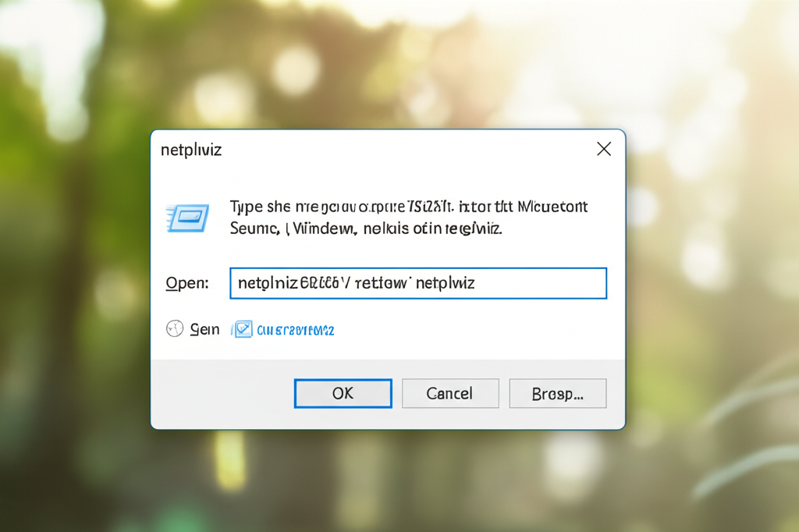The width and height of the screenshot is (799, 532).
Task: Focus the Open text input field
Action: click(417, 283)
